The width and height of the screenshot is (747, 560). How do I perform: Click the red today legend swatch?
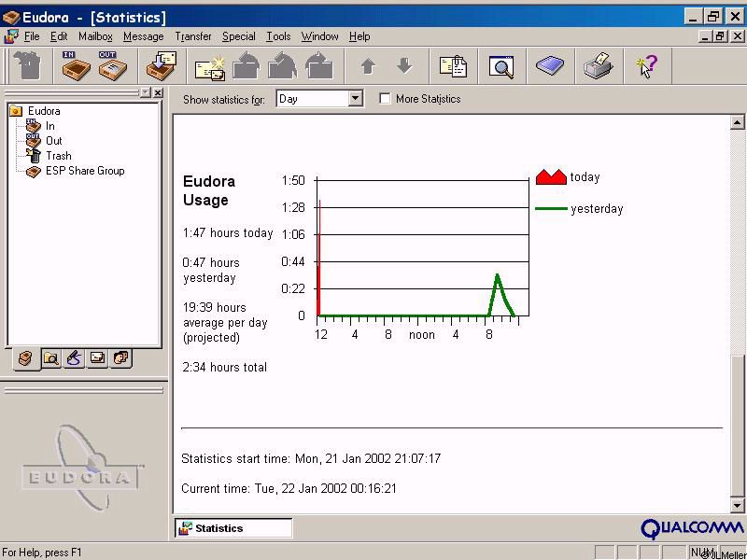551,177
